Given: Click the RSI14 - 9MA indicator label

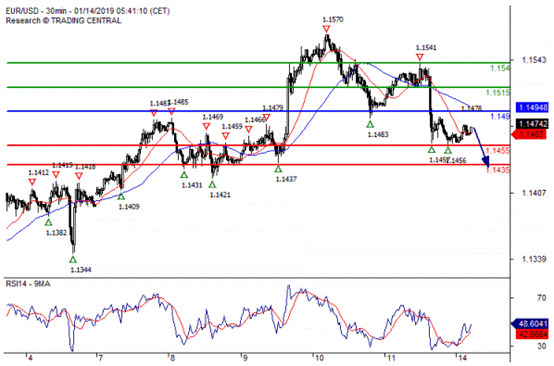Looking at the screenshot, I should (28, 284).
